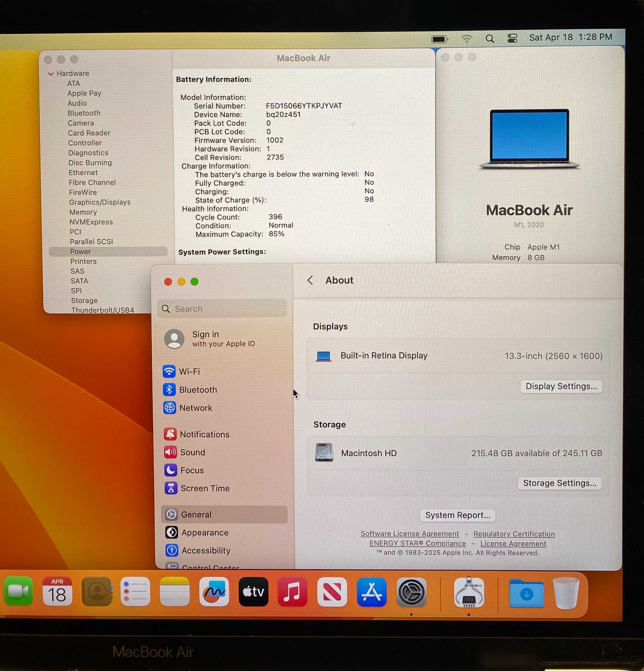The height and width of the screenshot is (671, 644).
Task: Select Disc Burning in the Hardware list
Action: [90, 163]
